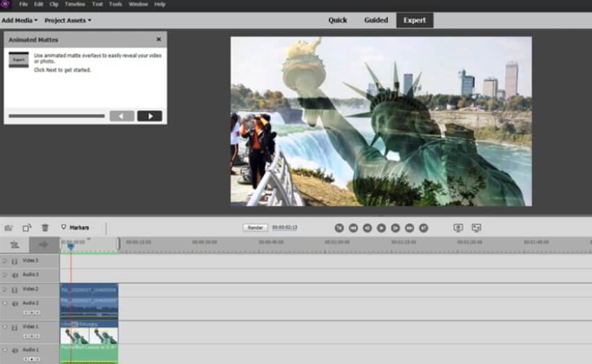The height and width of the screenshot is (364, 592).
Task: Open the timeline track options icon
Action: [x=15, y=244]
